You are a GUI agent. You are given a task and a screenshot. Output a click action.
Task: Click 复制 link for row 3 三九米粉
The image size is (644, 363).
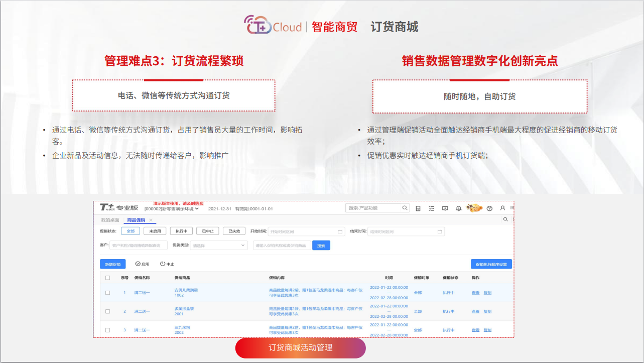487,330
